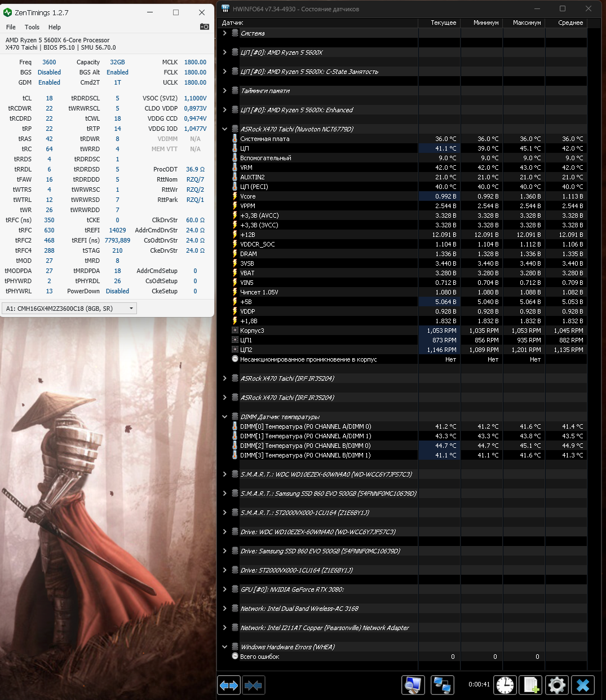
Task: Select the ЦП1 fan row icon
Action: (x=235, y=340)
